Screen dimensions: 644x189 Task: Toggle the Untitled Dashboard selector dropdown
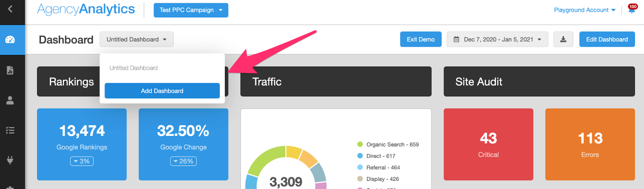click(x=137, y=39)
